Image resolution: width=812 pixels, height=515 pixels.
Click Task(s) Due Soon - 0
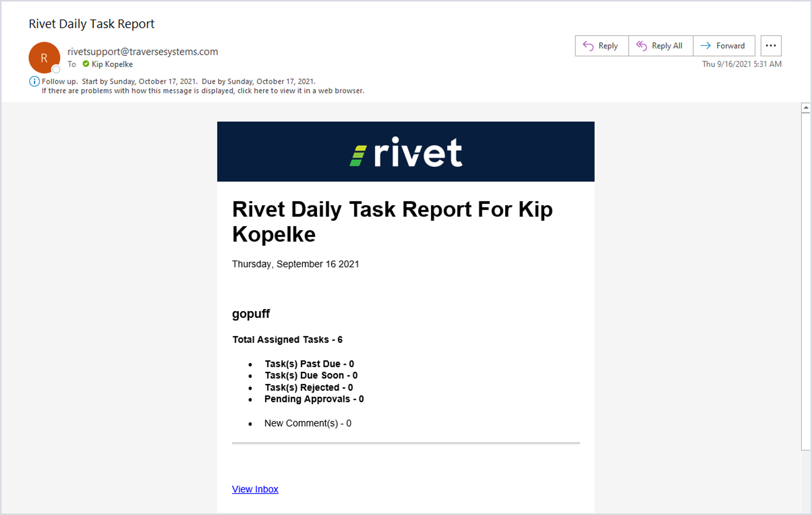[x=311, y=375]
